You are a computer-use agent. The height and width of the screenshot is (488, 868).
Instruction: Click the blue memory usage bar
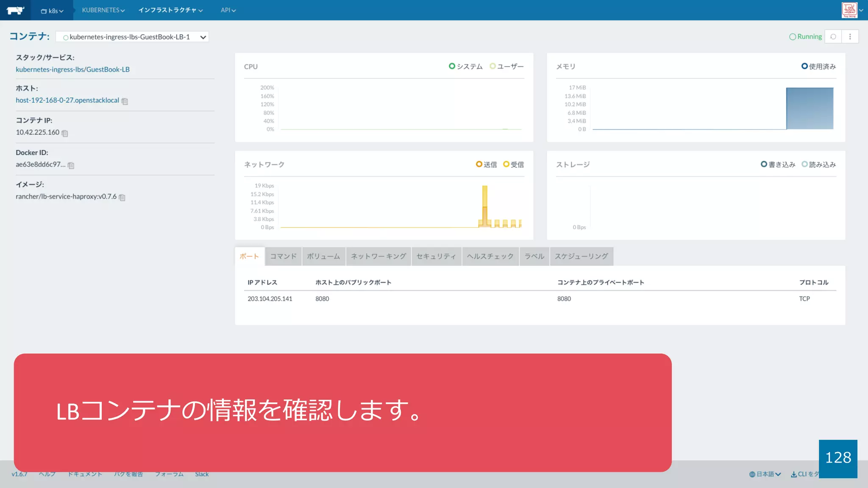pos(810,108)
